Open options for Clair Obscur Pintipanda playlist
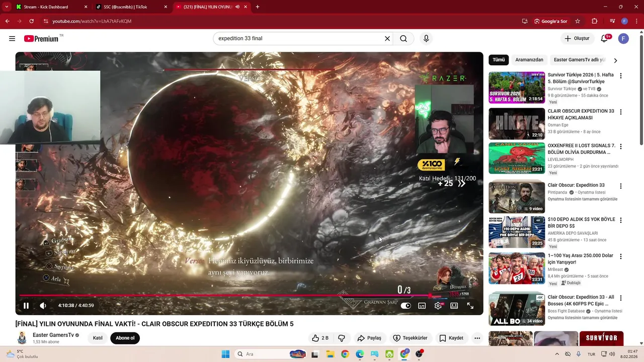The height and width of the screenshot is (362, 644). tap(620, 186)
